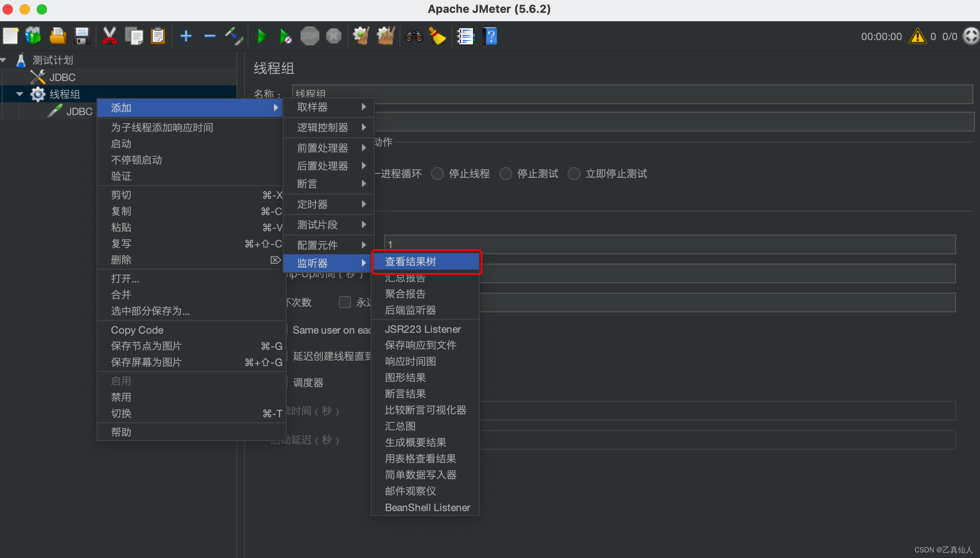Image resolution: width=980 pixels, height=558 pixels.
Task: Select 响应时间图 listener
Action: [425, 361]
